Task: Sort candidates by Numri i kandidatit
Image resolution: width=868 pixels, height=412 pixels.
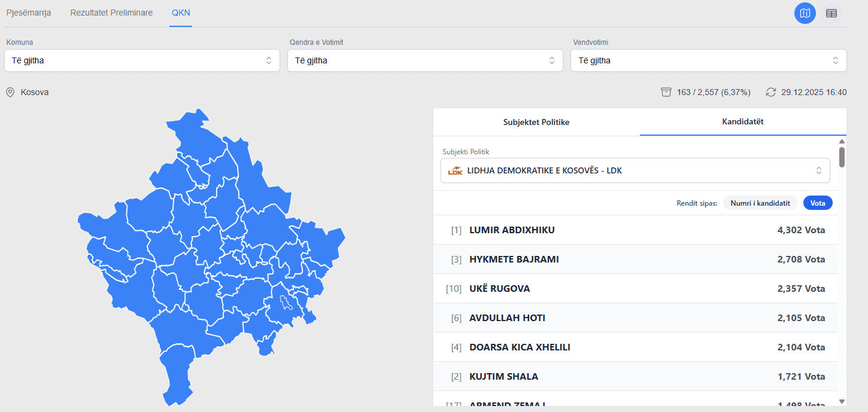Action: click(760, 203)
